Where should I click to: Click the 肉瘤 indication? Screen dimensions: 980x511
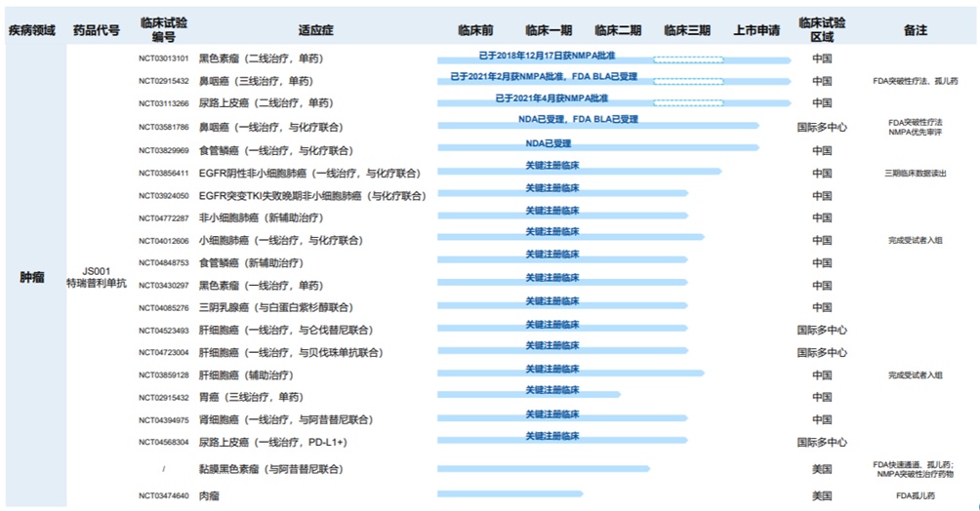209,496
